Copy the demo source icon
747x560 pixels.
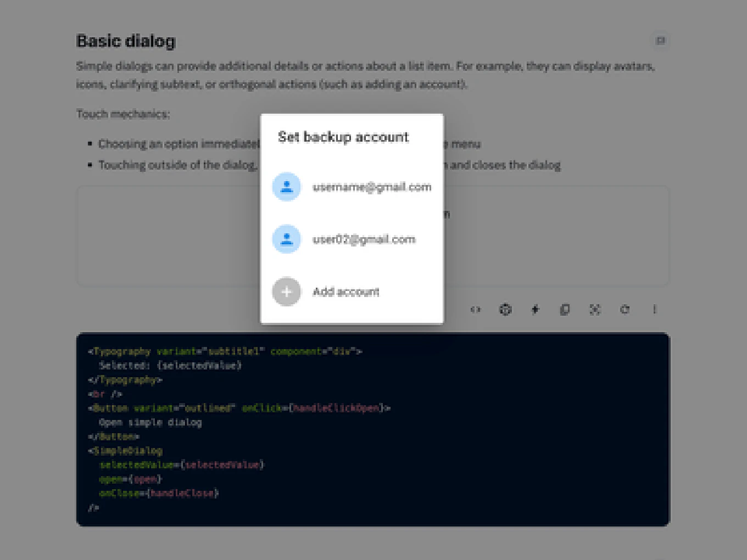pyautogui.click(x=565, y=310)
